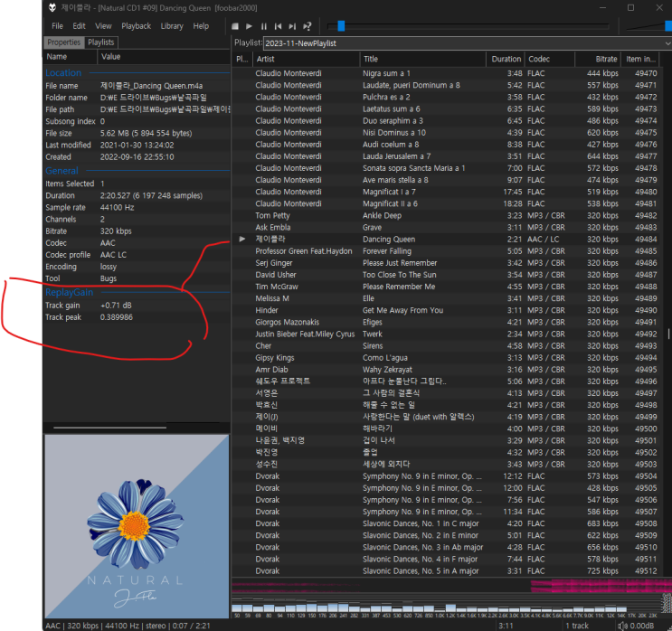This screenshot has height=631, width=672.
Task: Click the Playing column header
Action: coord(242,59)
